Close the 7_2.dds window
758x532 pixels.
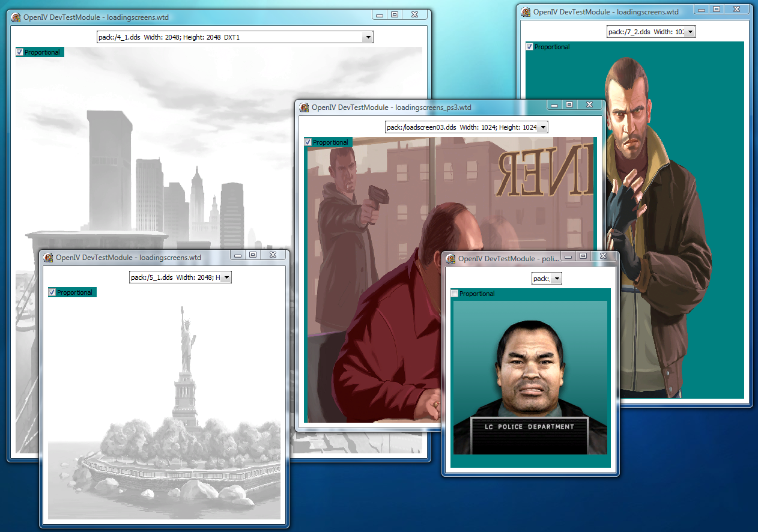pos(737,10)
